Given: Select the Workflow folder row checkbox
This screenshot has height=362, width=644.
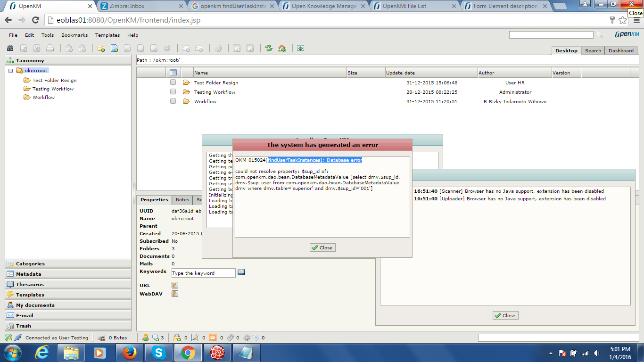Looking at the screenshot, I should point(173,101).
